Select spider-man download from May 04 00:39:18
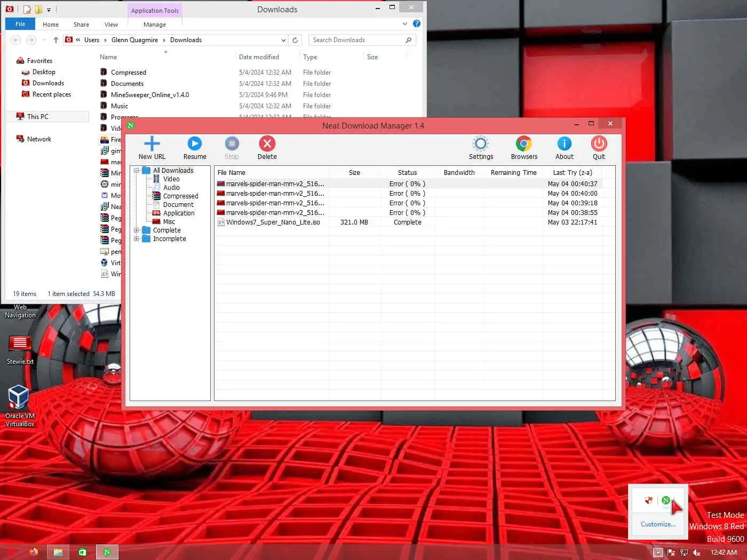This screenshot has width=747, height=560. [x=409, y=203]
